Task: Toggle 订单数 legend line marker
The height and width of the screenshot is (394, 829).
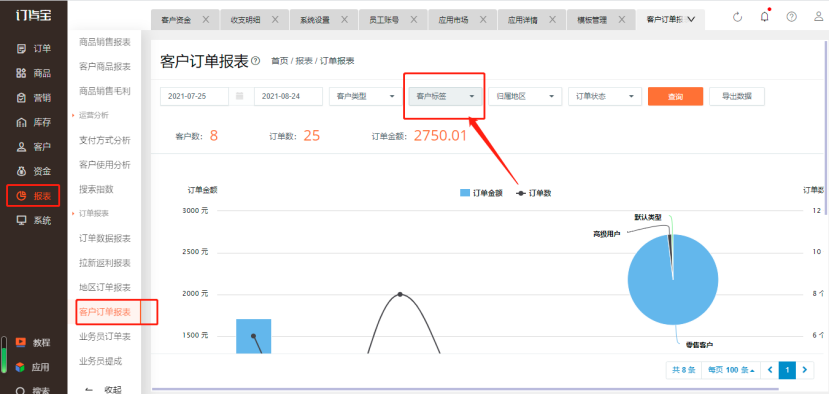Action: click(521, 193)
